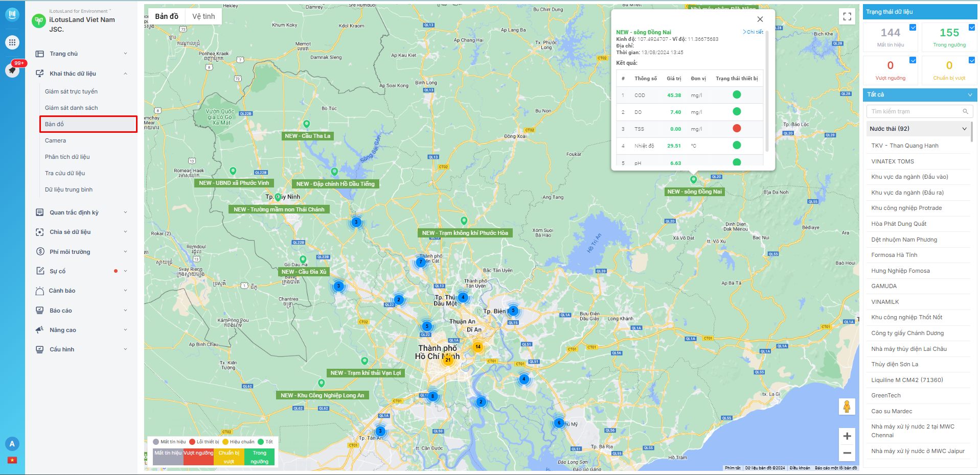Image resolution: width=980 pixels, height=475 pixels.
Task: Switch language via Vietnam flag icon
Action: pos(12,460)
